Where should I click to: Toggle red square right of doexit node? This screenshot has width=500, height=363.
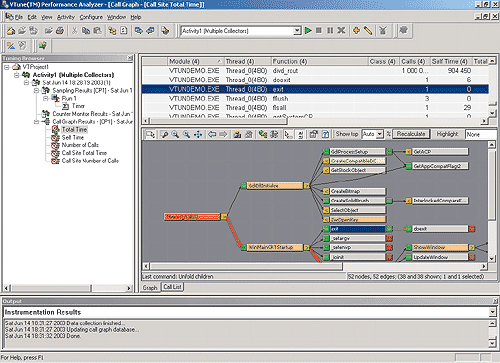click(472, 229)
